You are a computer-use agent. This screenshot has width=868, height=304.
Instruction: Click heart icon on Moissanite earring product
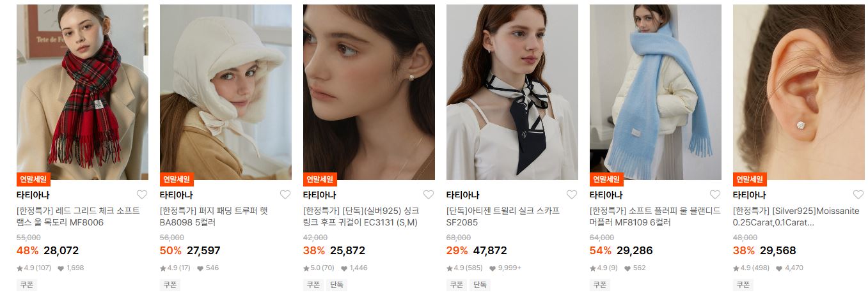coord(858,195)
